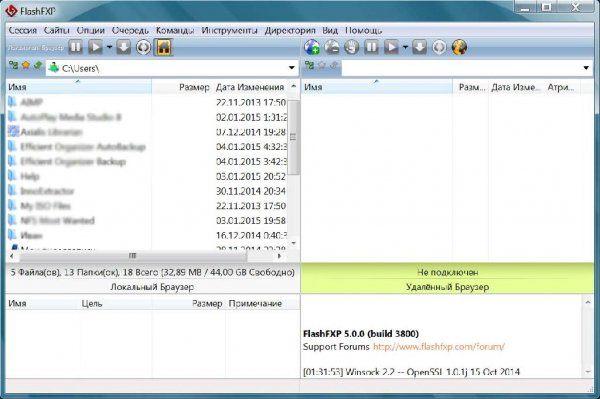Click the C:\Users\ path field

pos(172,68)
